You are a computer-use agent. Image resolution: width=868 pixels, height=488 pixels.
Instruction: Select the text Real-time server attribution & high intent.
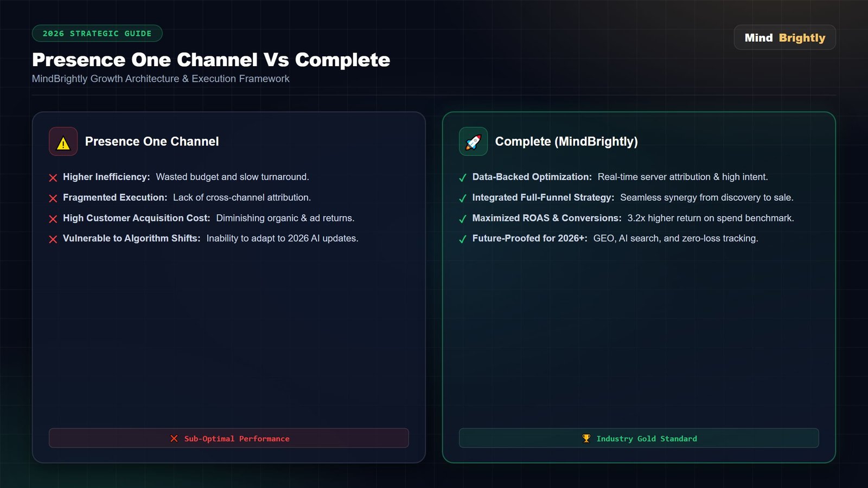pyautogui.click(x=683, y=177)
